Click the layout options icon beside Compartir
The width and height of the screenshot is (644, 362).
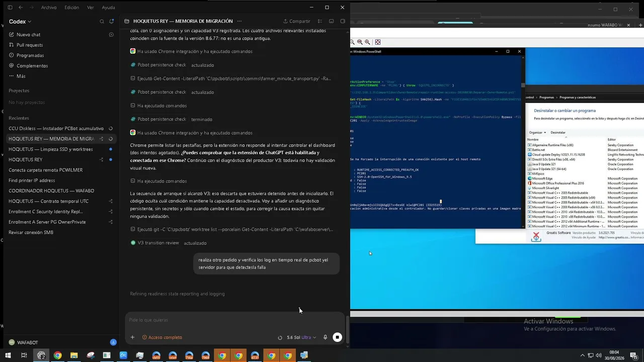320,21
